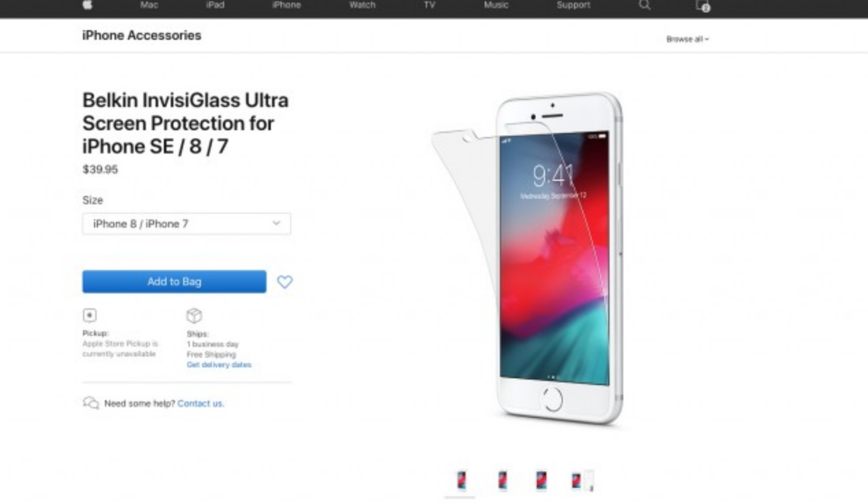The image size is (868, 503).
Task: Go to the Watch section
Action: point(362,5)
